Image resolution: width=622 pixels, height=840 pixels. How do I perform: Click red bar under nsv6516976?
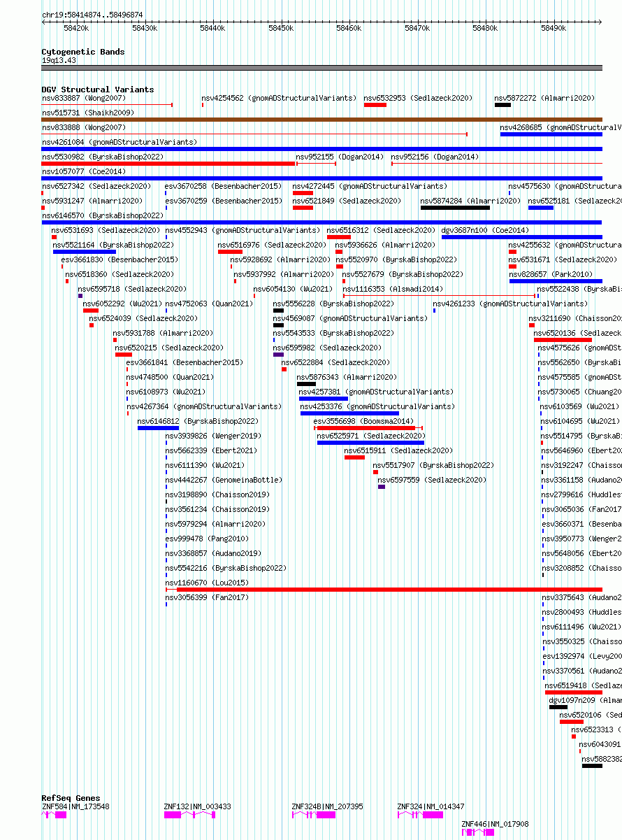pyautogui.click(x=230, y=252)
